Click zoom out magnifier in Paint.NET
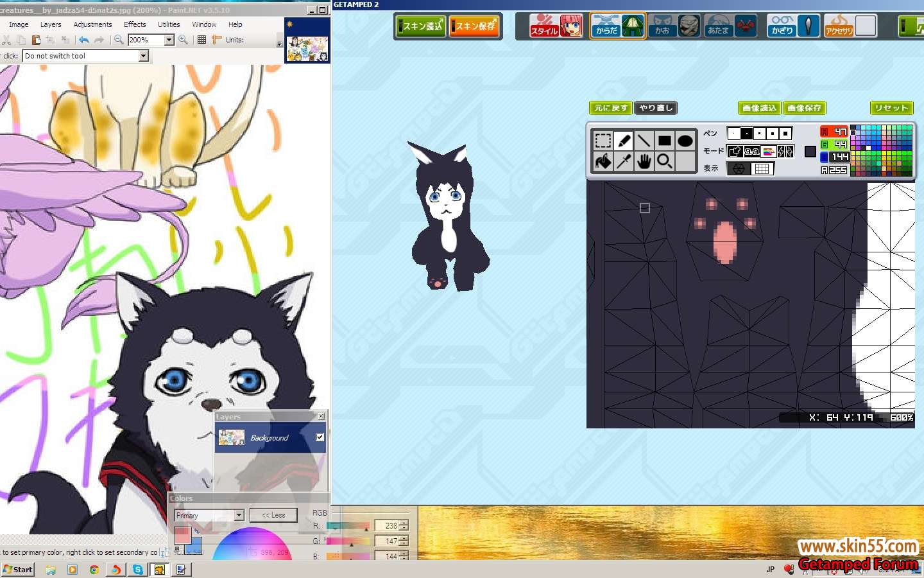The width and height of the screenshot is (924, 578). pos(119,40)
